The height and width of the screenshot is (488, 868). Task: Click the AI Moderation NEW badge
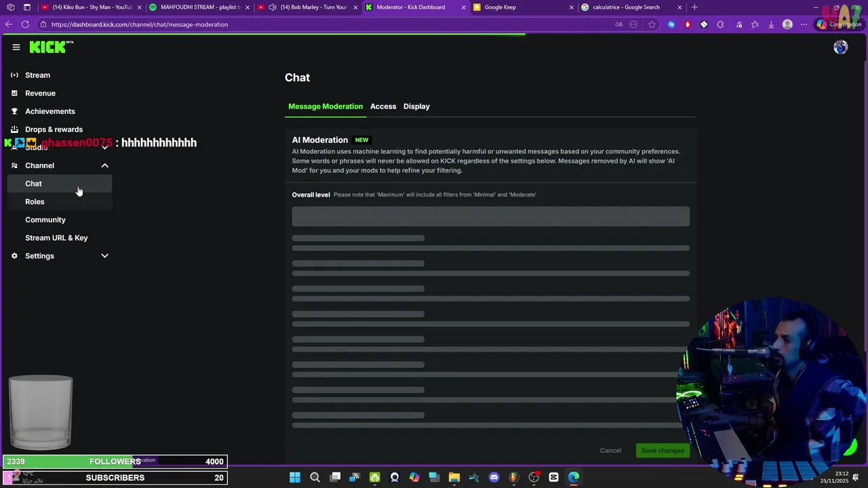[x=361, y=140]
